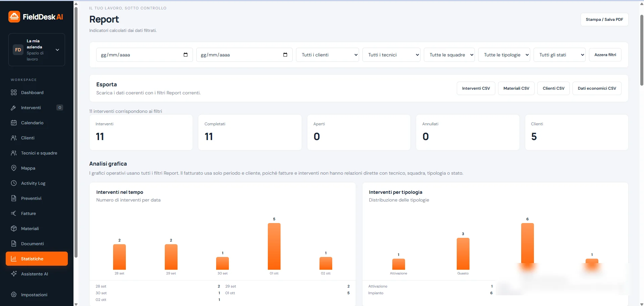The image size is (644, 306).
Task: Click the FieldDesk AI logo icon
Action: 14,17
